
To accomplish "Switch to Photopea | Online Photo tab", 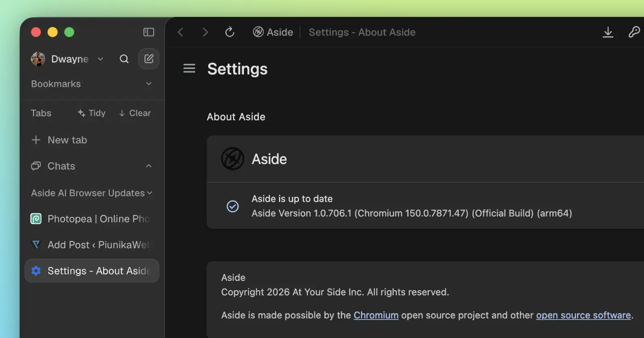I will coord(92,218).
